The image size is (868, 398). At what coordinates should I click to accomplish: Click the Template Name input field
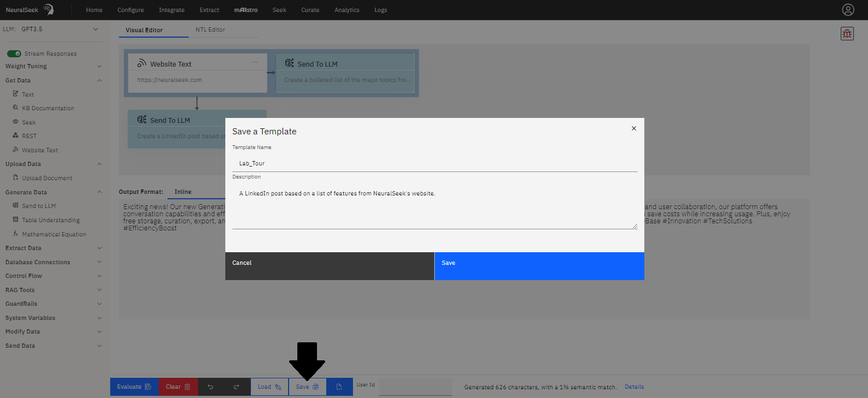435,163
